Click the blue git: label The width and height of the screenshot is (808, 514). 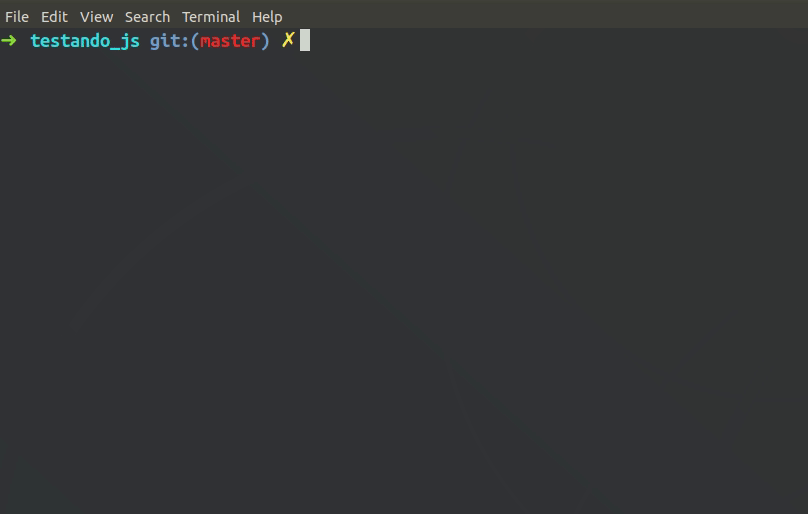click(170, 41)
